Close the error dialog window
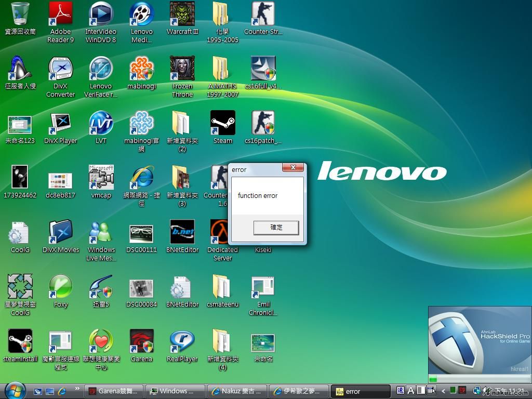 click(293, 167)
